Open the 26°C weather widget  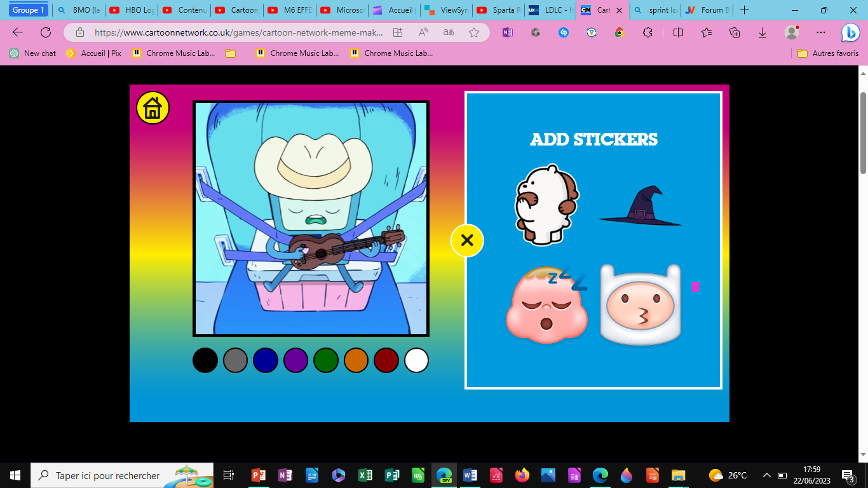tap(728, 475)
